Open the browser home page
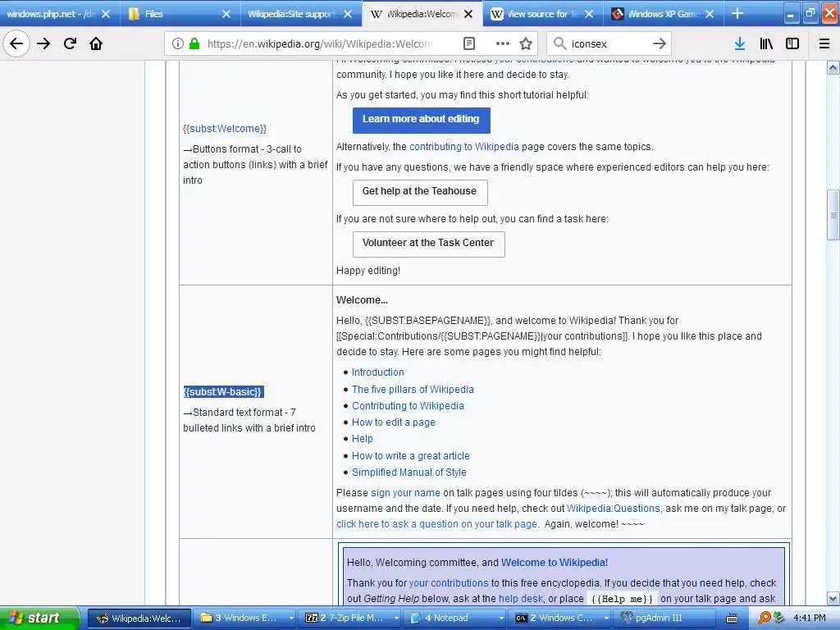The image size is (840, 630). (96, 43)
